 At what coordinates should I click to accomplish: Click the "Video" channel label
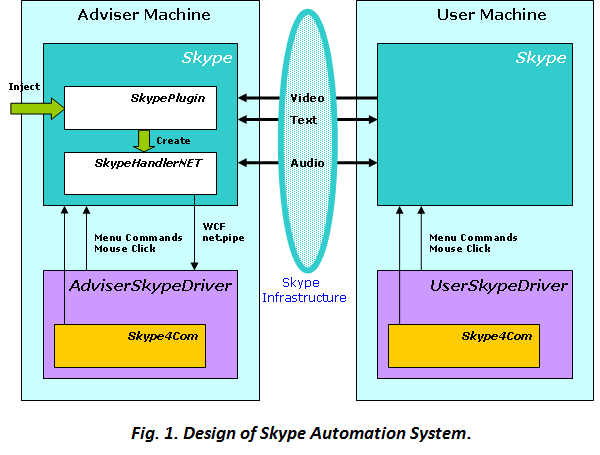(307, 98)
